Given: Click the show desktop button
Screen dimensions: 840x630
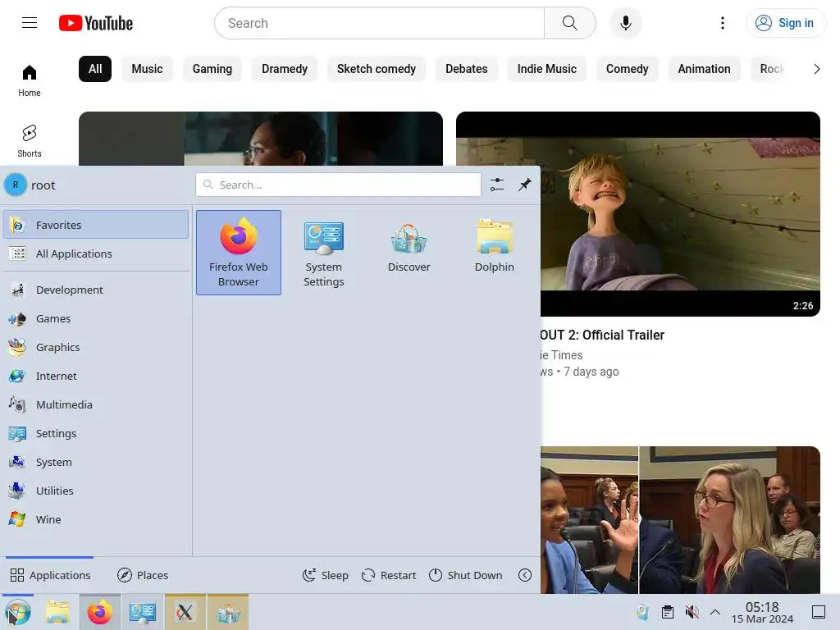Looking at the screenshot, I should click(819, 612).
